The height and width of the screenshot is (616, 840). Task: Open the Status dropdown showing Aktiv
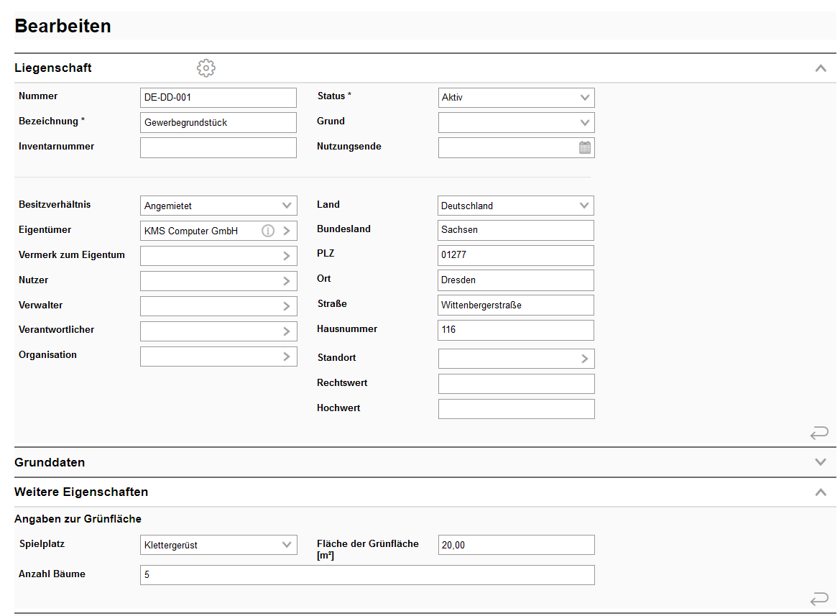pyautogui.click(x=516, y=98)
